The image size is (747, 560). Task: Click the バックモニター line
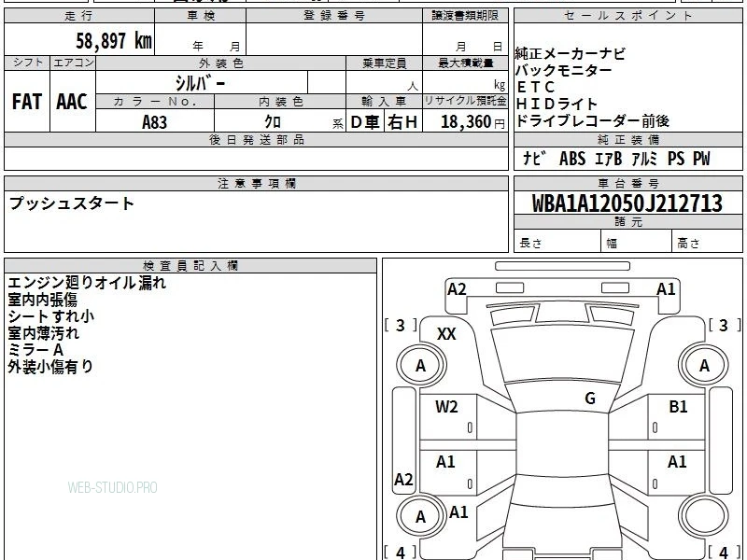coord(564,71)
